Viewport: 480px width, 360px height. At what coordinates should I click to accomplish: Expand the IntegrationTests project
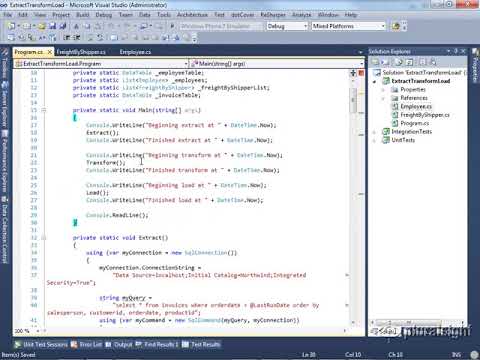click(x=374, y=132)
